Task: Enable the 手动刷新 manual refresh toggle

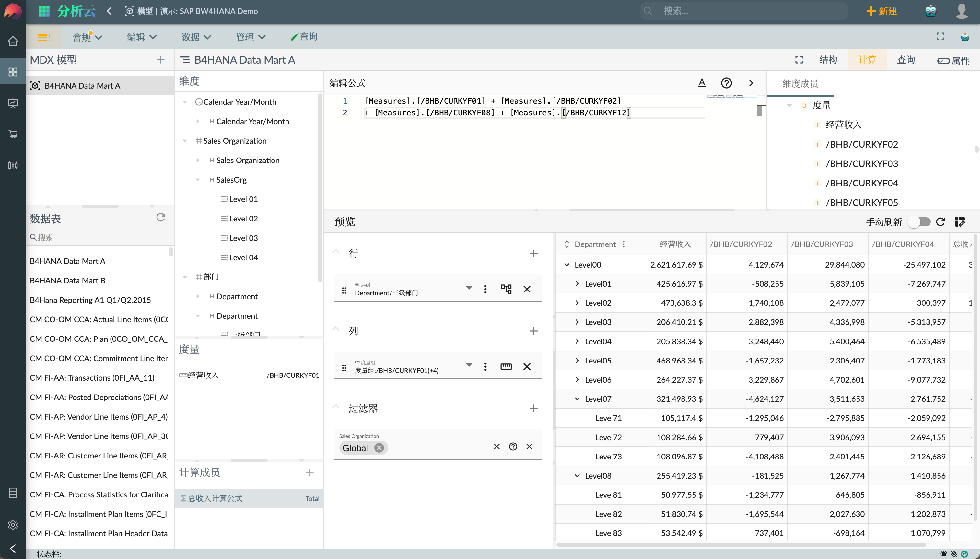Action: 919,222
